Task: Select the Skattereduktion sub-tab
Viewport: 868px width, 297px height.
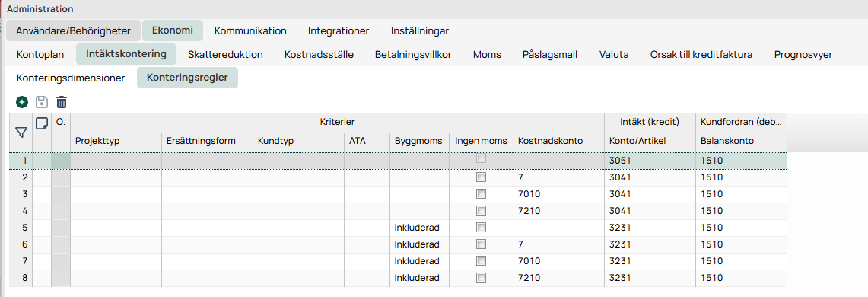Action: (225, 54)
